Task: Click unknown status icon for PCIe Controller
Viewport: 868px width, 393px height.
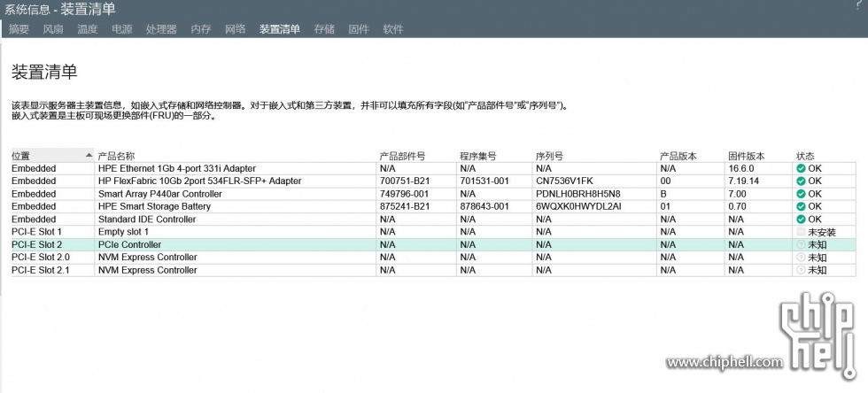Action: pyautogui.click(x=801, y=244)
